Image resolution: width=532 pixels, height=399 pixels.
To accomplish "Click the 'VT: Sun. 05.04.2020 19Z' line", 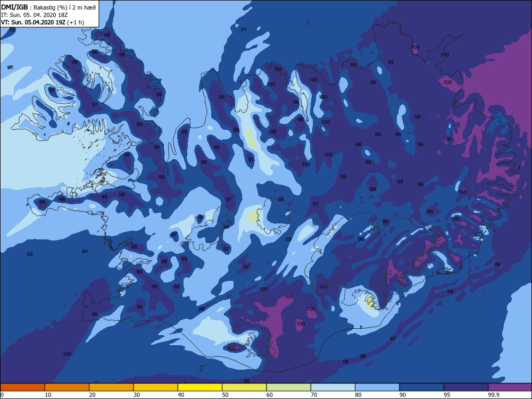I will point(33,22).
